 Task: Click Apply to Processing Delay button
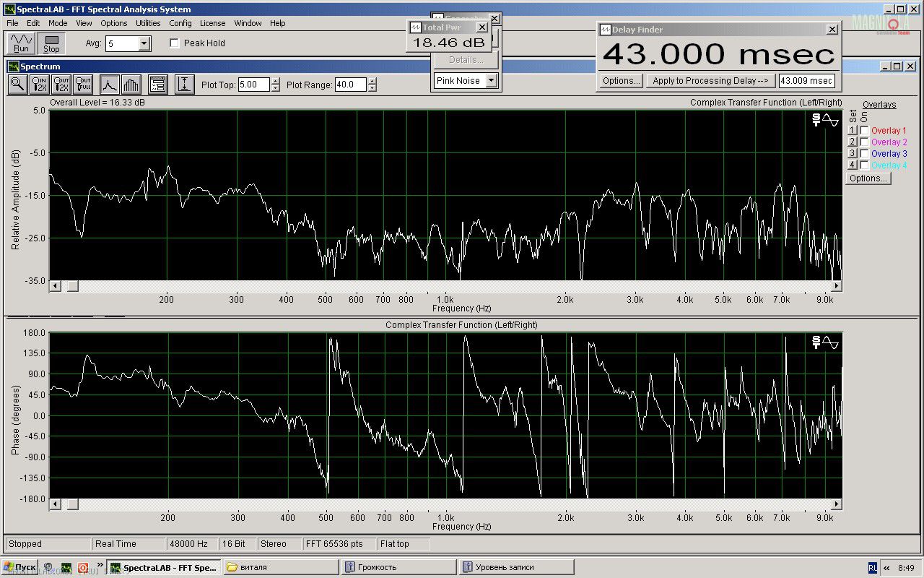point(711,81)
